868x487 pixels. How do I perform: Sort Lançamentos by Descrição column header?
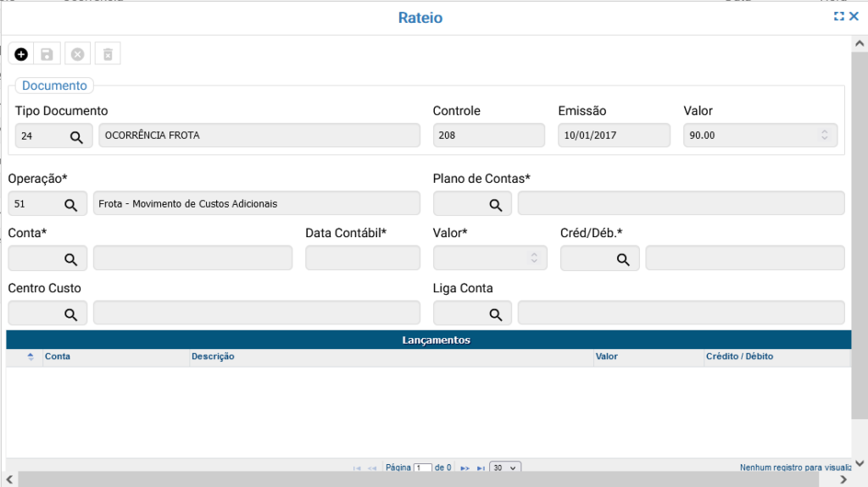coord(213,357)
